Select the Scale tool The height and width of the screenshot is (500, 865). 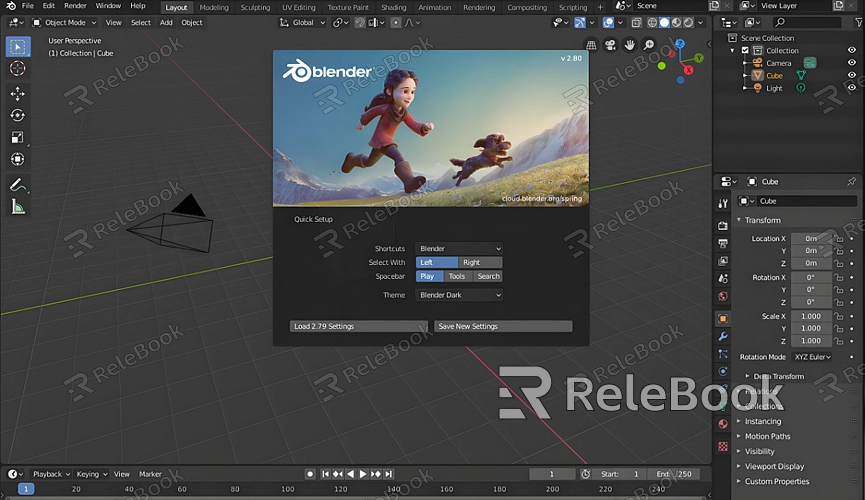click(18, 137)
